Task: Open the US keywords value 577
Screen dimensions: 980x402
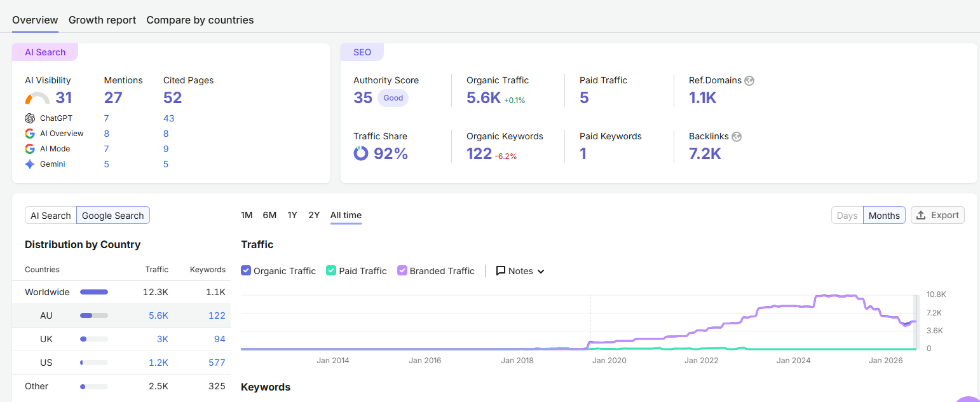Action: [217, 363]
